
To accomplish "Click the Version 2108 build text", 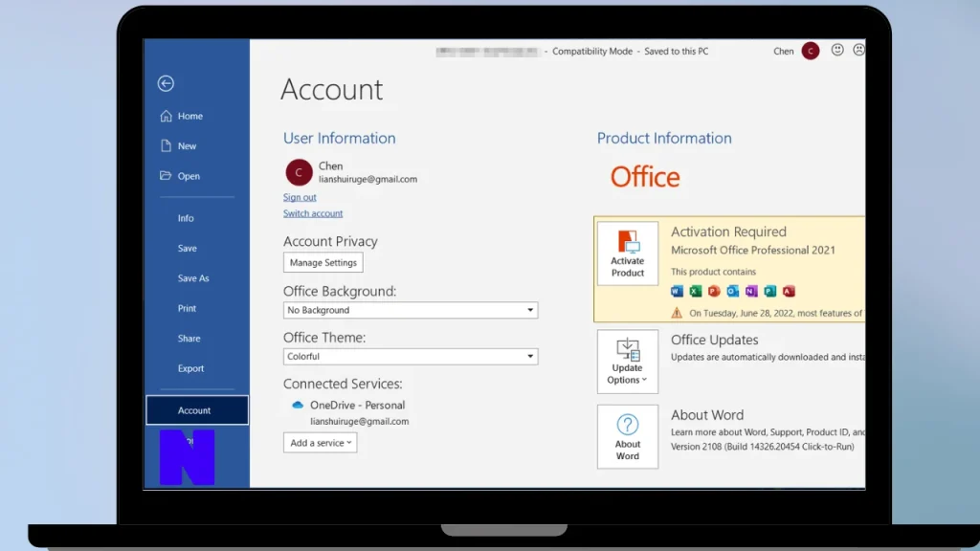I will click(763, 447).
